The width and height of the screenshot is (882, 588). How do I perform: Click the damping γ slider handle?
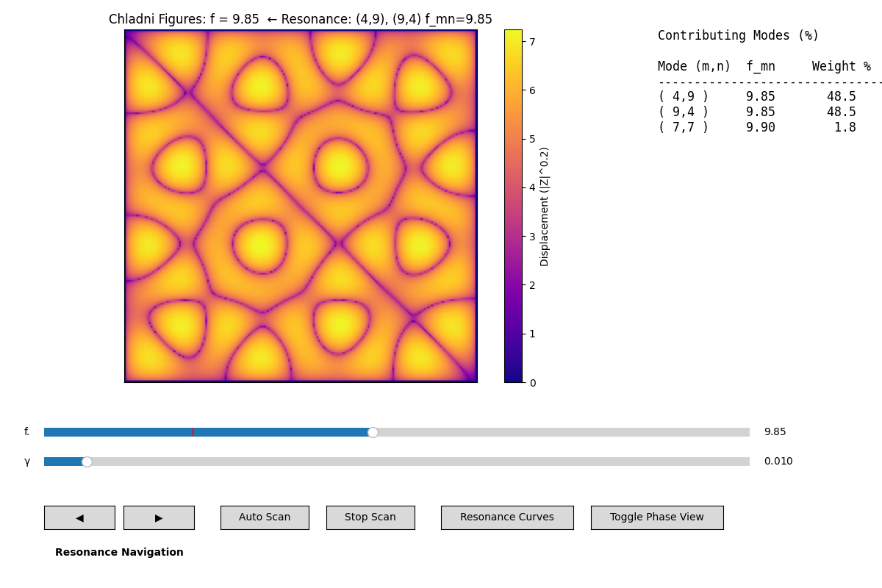[87, 462]
